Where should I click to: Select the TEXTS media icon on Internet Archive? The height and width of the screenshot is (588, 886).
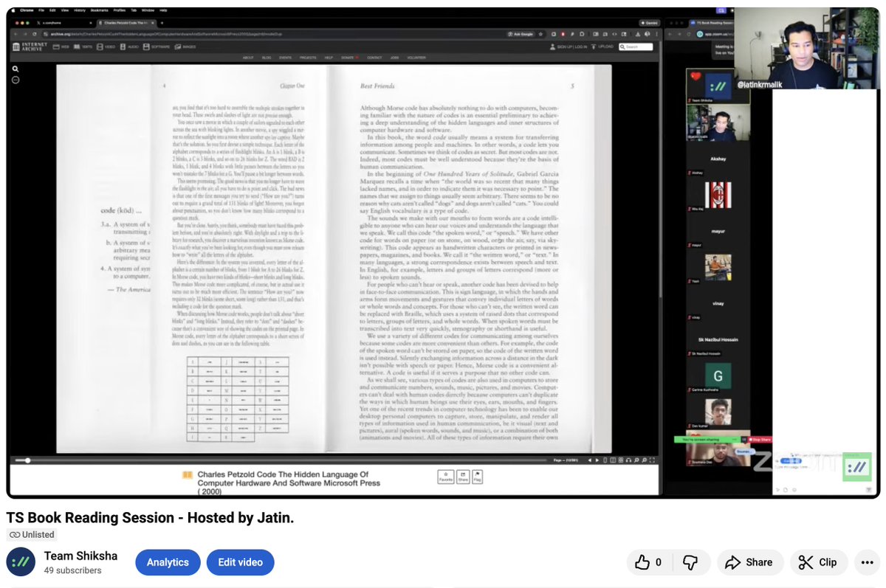point(83,46)
